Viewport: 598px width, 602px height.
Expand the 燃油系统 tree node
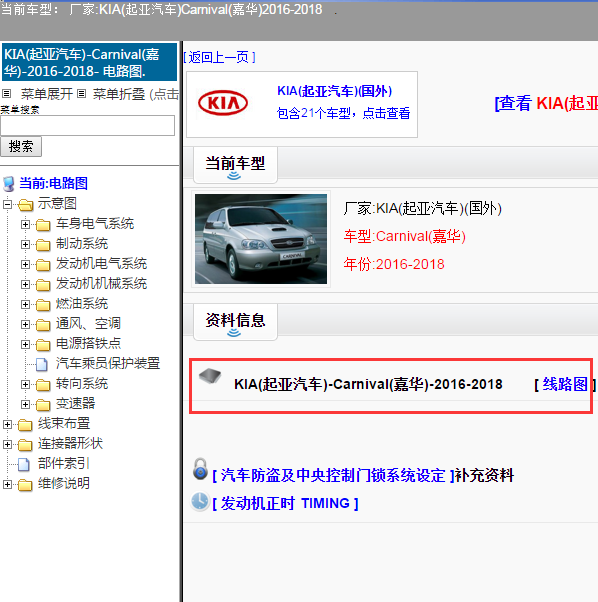[25, 304]
